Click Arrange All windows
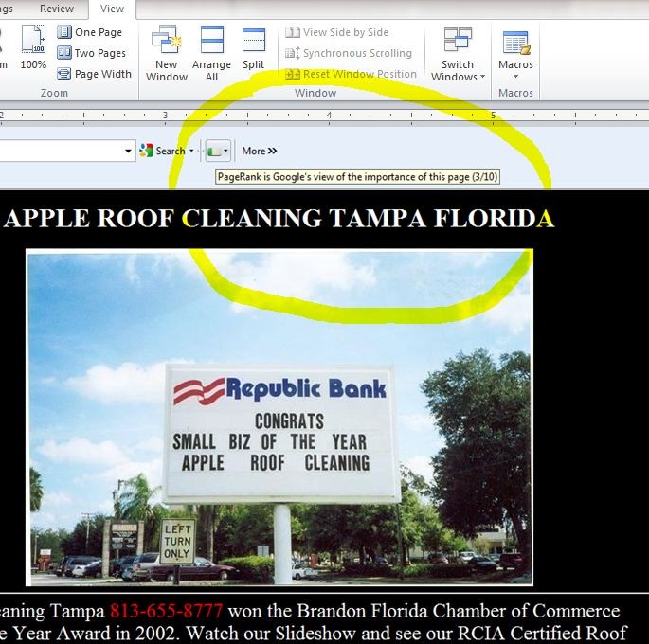 211,52
